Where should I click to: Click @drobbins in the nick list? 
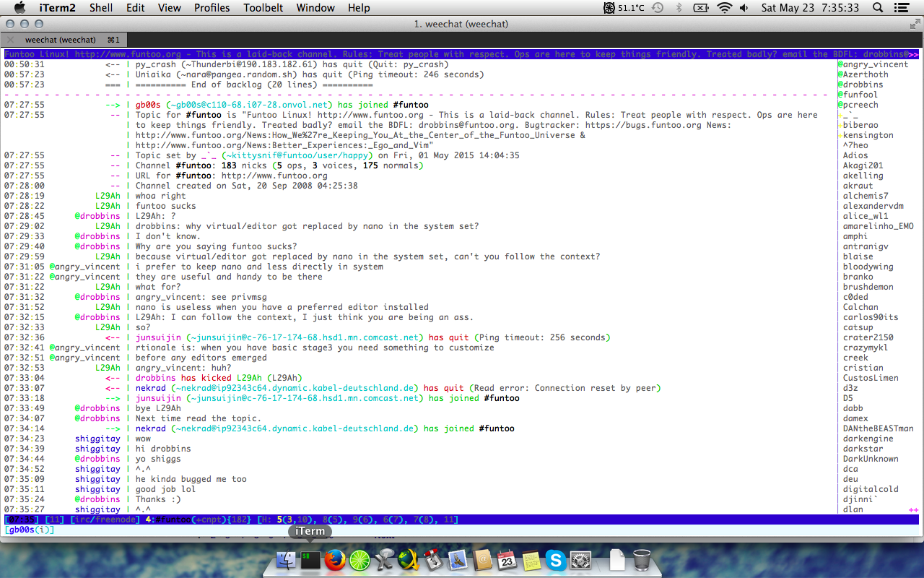click(x=860, y=85)
